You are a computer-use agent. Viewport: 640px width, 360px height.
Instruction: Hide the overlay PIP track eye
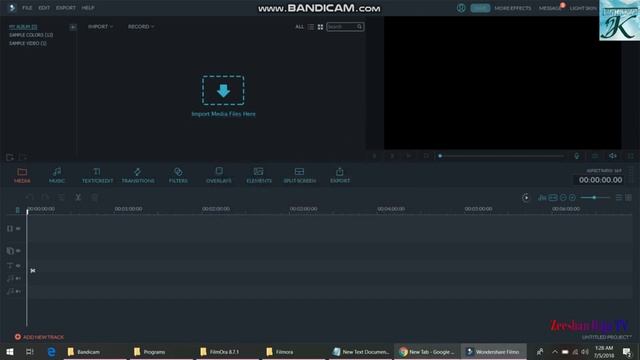click(x=18, y=251)
